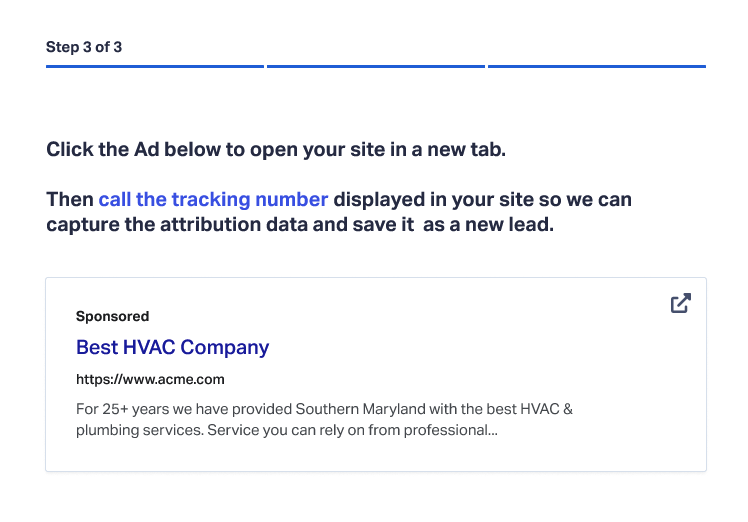Click the Sponsored label in the ad
This screenshot has width=748, height=522.
113,316
